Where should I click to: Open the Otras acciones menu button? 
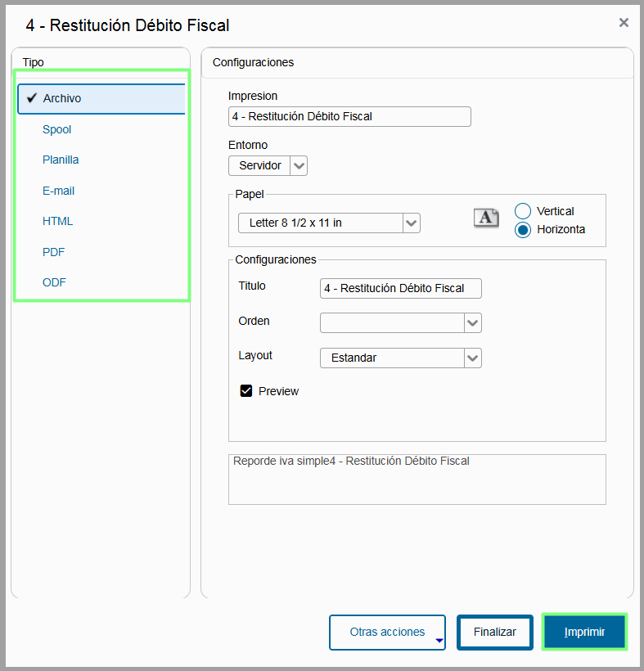pyautogui.click(x=387, y=633)
